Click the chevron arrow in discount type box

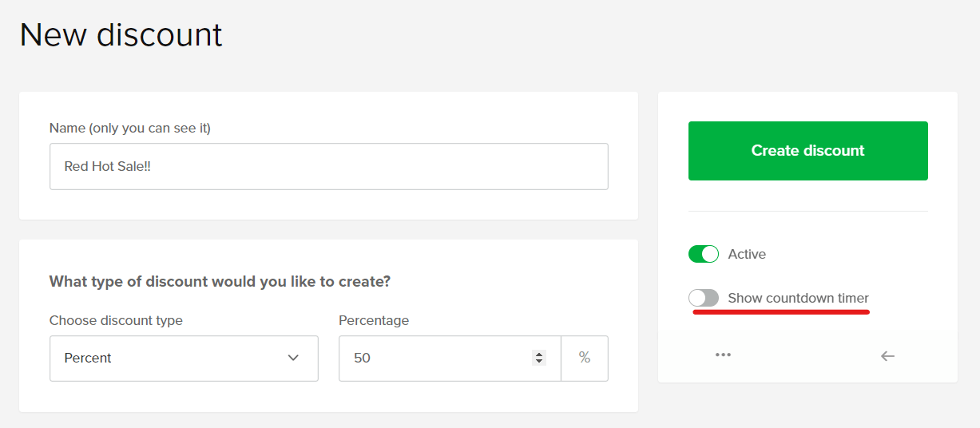293,358
